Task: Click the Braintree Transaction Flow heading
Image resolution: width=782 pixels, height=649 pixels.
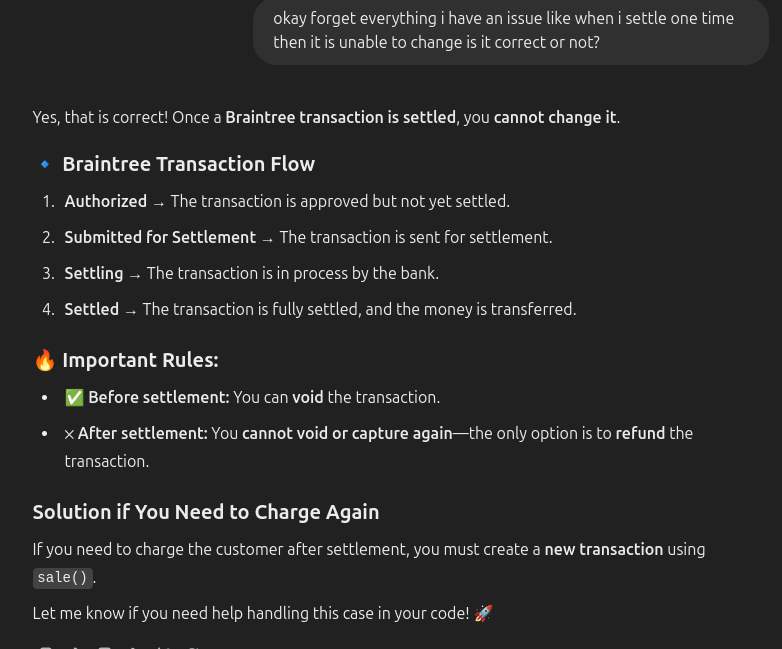Action: coord(188,164)
